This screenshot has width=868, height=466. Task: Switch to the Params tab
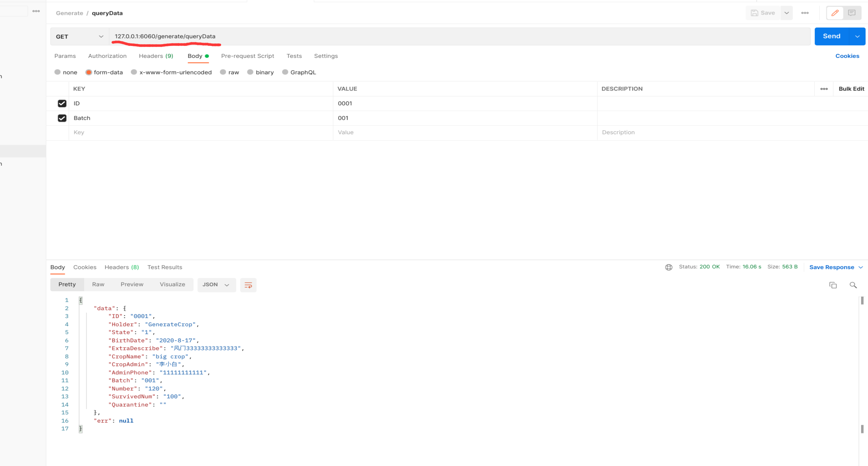(x=65, y=56)
